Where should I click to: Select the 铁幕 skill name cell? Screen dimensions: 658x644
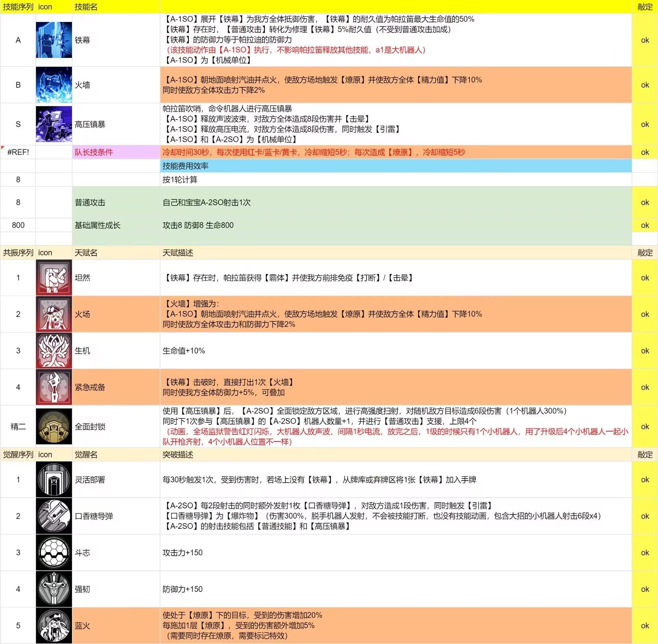pyautogui.click(x=116, y=40)
